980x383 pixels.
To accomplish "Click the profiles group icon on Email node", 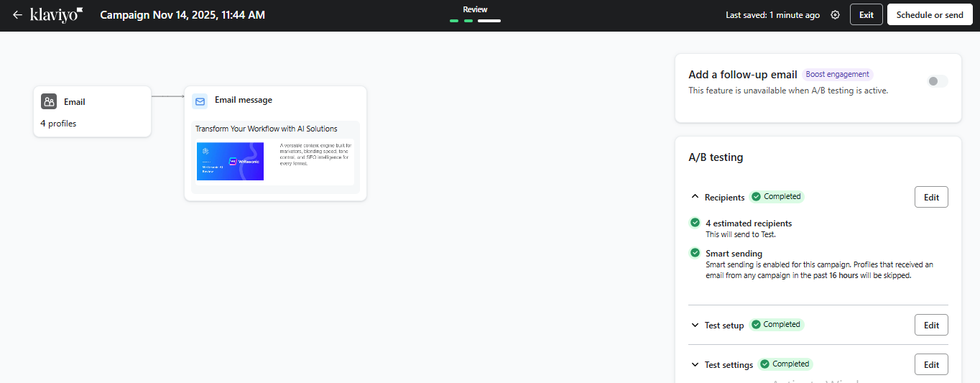I will coord(49,102).
